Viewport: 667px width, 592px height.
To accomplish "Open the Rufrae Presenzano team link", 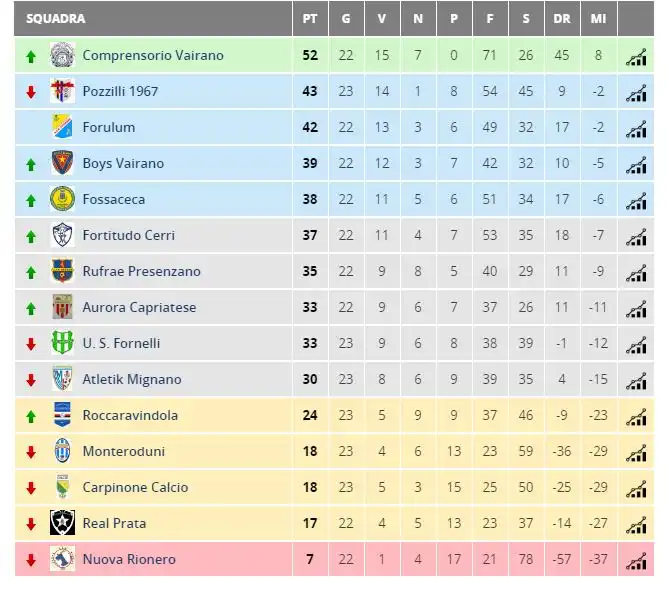I will (141, 271).
